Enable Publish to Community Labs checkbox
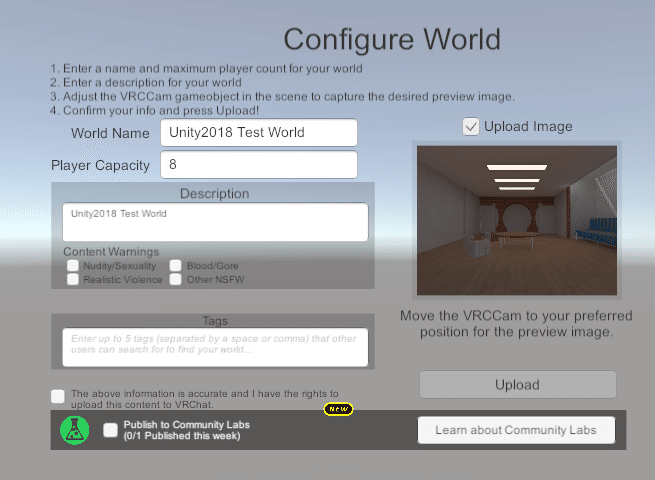The height and width of the screenshot is (480, 655). [x=111, y=430]
